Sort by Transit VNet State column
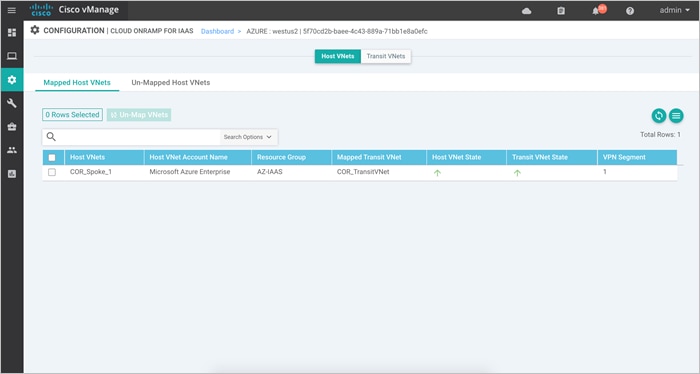Screen dimensions: 700x374 (x=552, y=158)
